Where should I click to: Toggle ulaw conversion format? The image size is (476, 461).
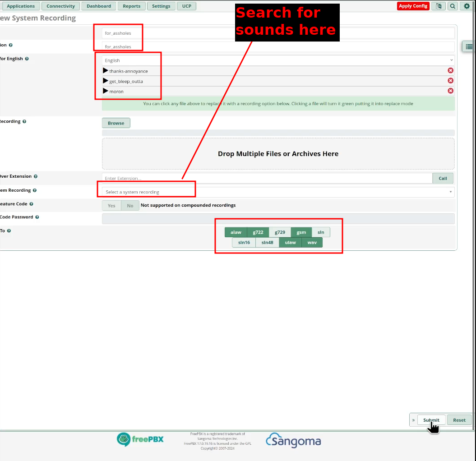pyautogui.click(x=290, y=243)
